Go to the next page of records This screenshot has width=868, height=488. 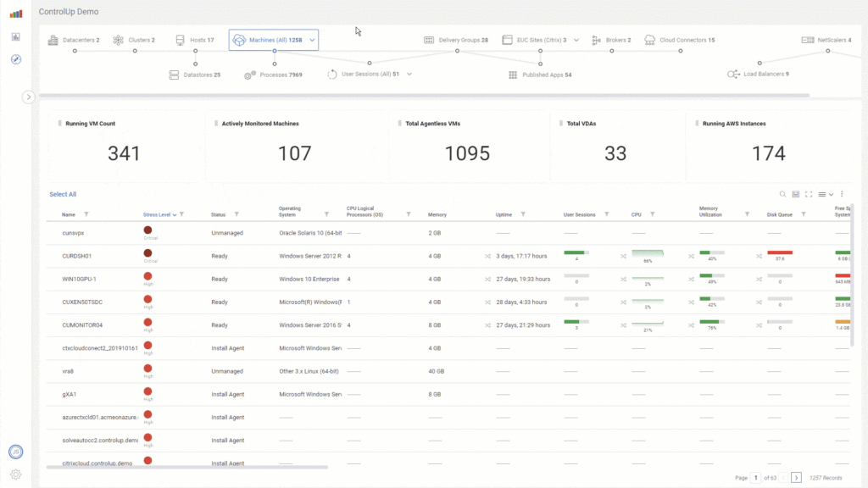[x=796, y=478]
